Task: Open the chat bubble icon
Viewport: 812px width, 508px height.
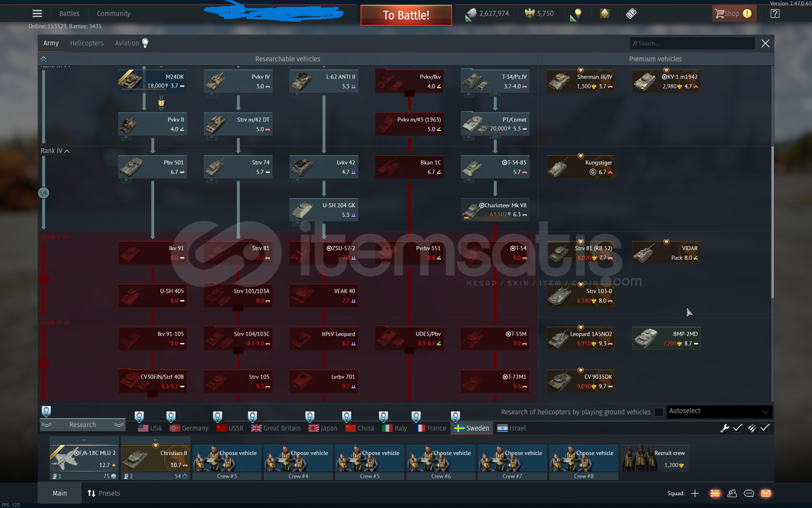Action: pos(749,493)
